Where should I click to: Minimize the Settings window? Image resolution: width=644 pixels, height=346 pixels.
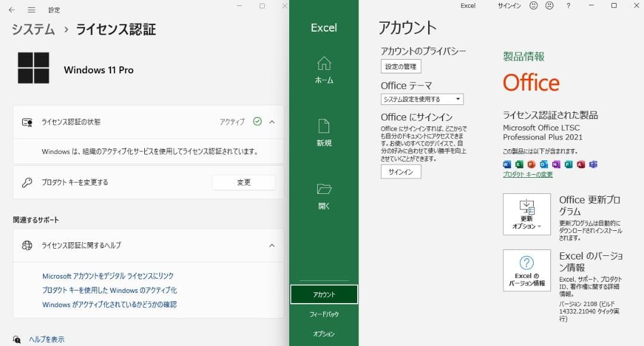pyautogui.click(x=240, y=6)
